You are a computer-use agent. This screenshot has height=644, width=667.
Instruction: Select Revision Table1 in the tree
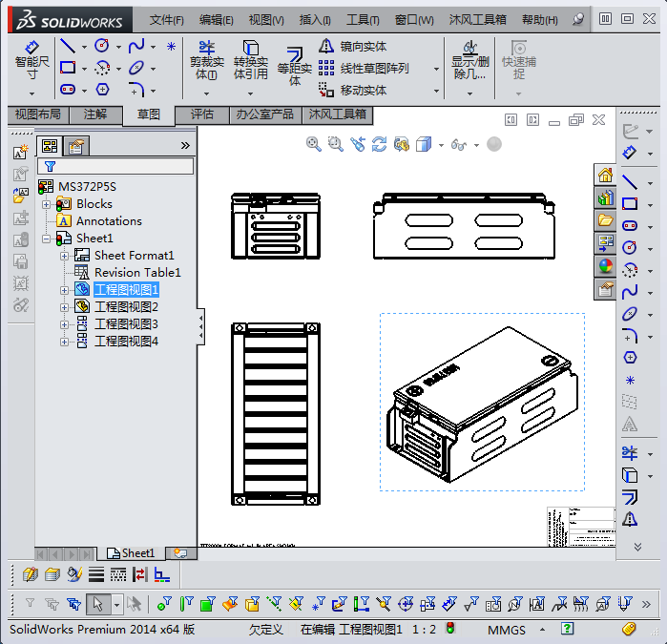point(136,273)
